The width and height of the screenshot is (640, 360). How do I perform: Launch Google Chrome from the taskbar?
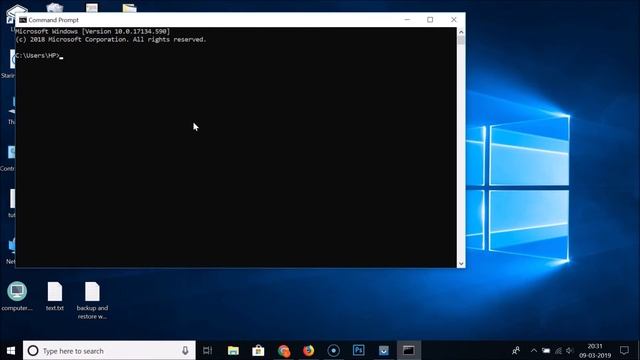(284, 351)
